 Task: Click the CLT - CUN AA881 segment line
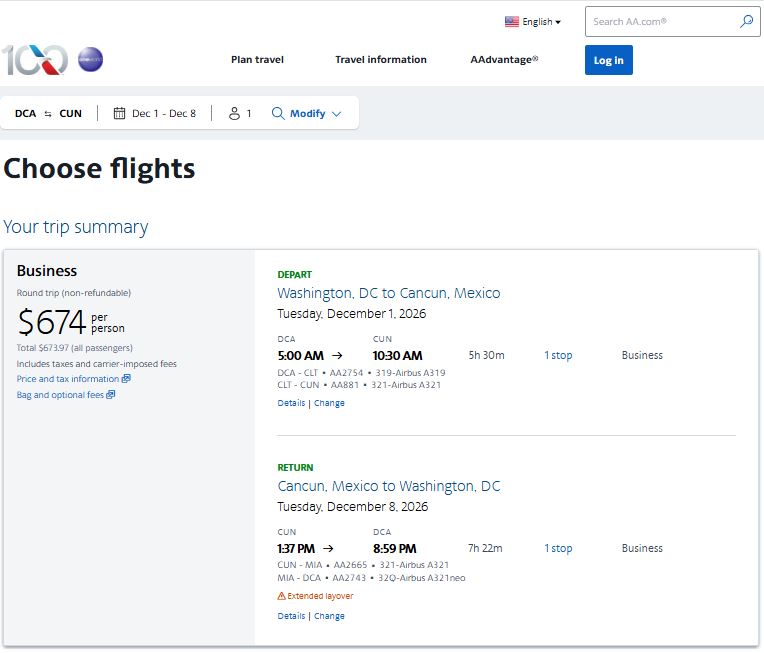click(359, 385)
